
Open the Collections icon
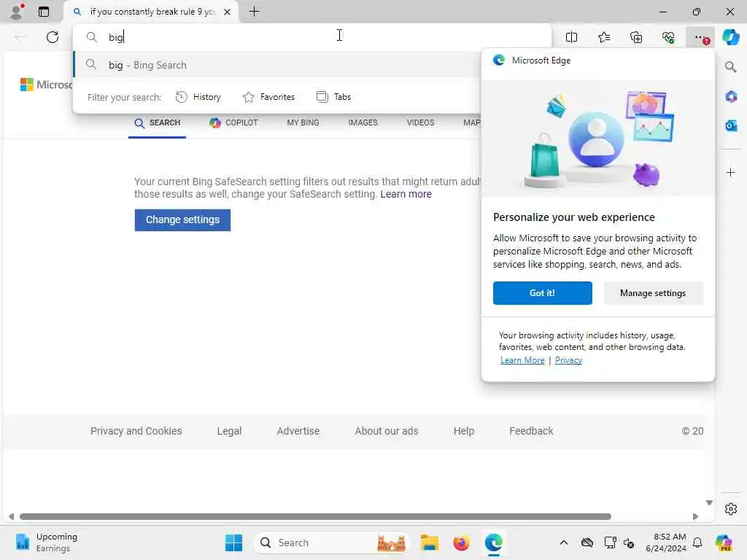636,37
